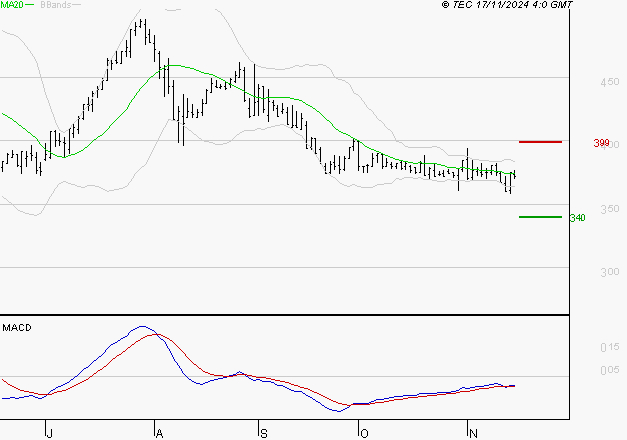The height and width of the screenshot is (440, 627).
Task: Click the 350 price axis label
Action: click(x=610, y=209)
